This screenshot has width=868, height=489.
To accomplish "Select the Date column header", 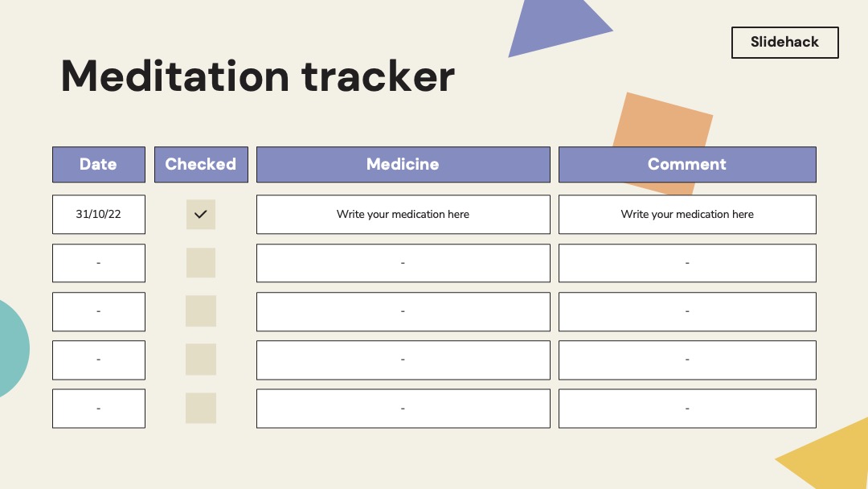I will tap(99, 165).
